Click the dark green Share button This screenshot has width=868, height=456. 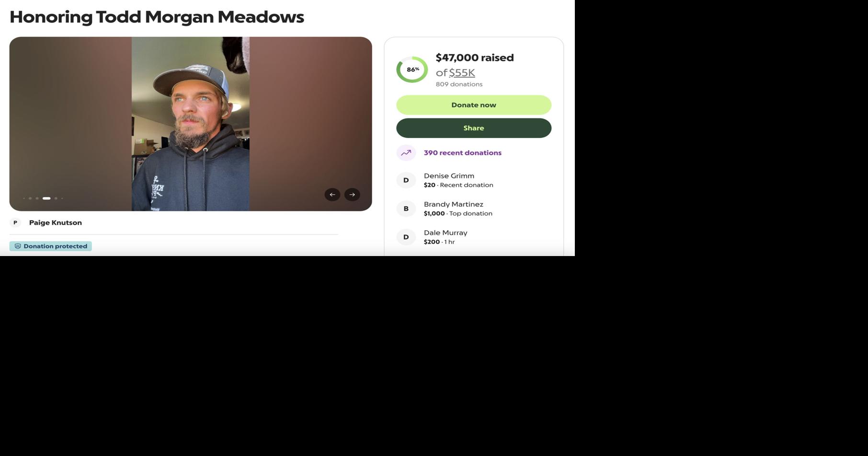(x=474, y=128)
